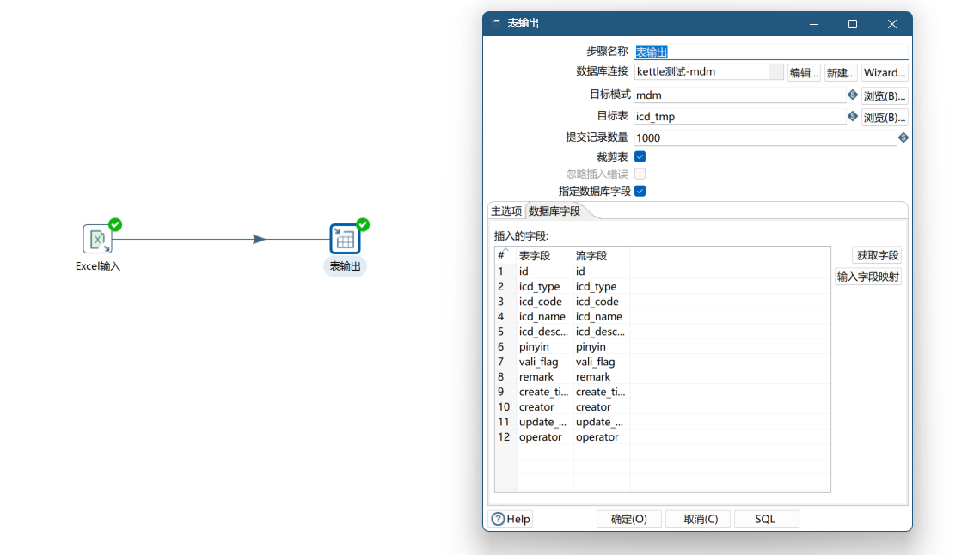
Task: Click the hop arrow between the steps
Action: point(259,240)
